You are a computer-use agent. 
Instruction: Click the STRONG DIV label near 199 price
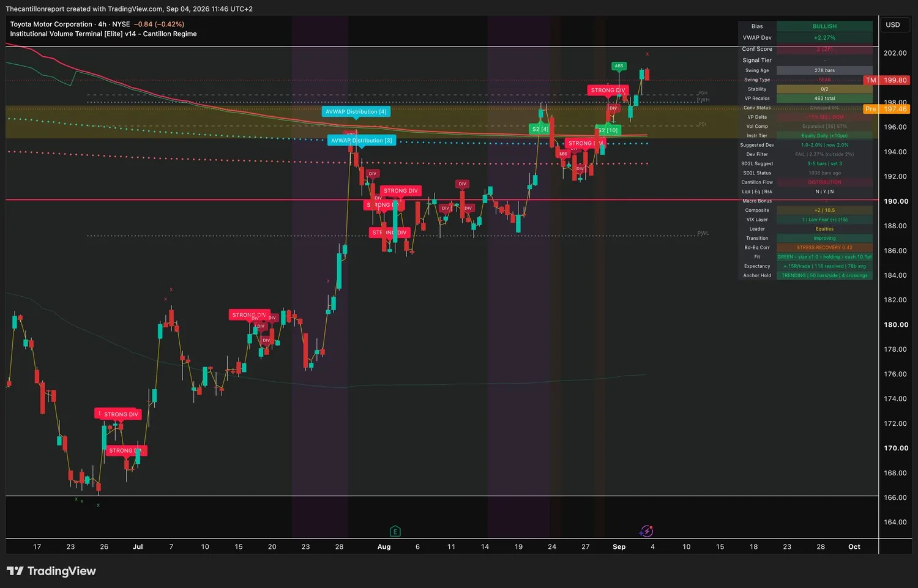click(x=608, y=90)
